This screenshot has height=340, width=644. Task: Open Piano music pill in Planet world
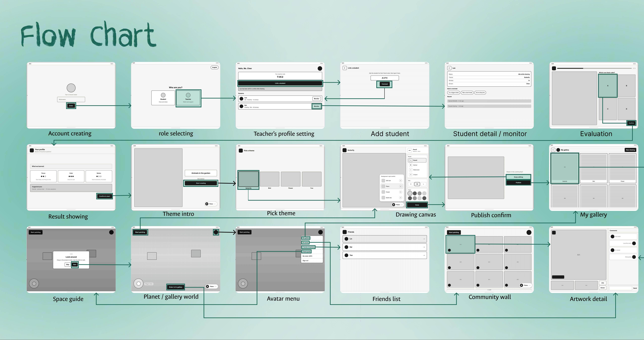pos(211,286)
